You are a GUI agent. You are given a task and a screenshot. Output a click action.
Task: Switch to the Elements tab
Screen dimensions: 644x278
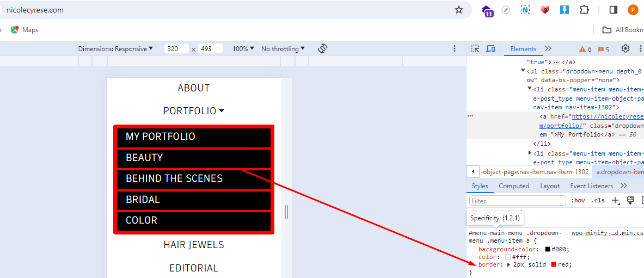pos(523,49)
